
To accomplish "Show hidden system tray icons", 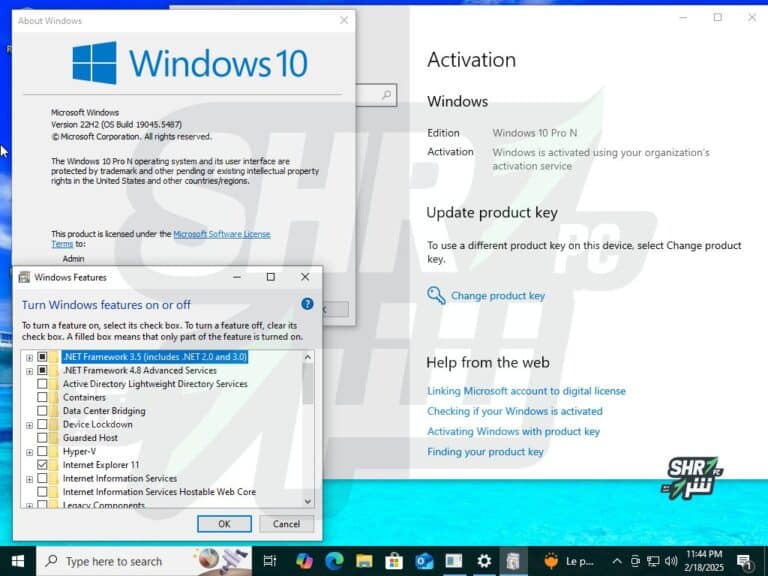I will 617,561.
